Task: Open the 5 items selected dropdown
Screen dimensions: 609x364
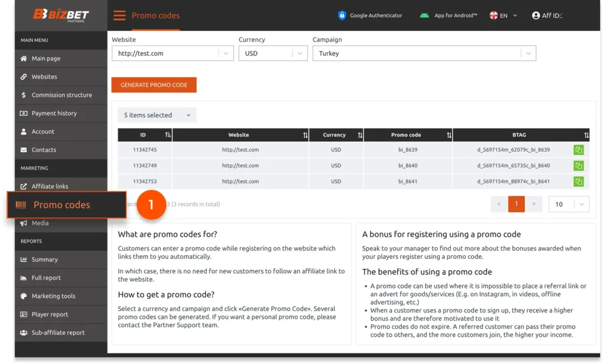Action: click(157, 115)
